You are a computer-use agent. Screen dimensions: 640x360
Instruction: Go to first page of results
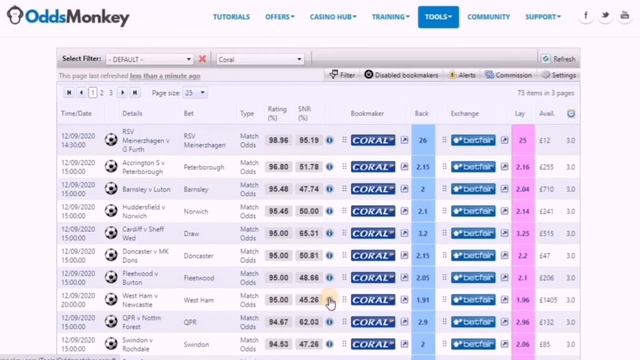tap(69, 93)
